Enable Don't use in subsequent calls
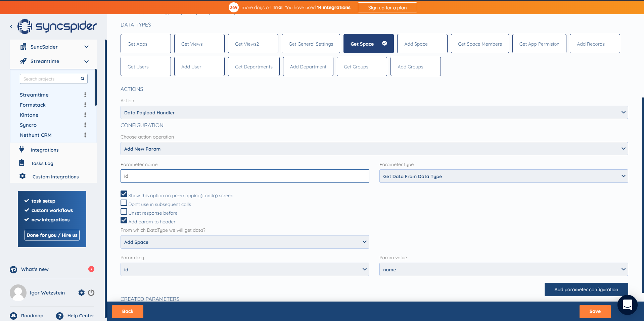Viewport: 644px width, 321px height. coord(124,203)
